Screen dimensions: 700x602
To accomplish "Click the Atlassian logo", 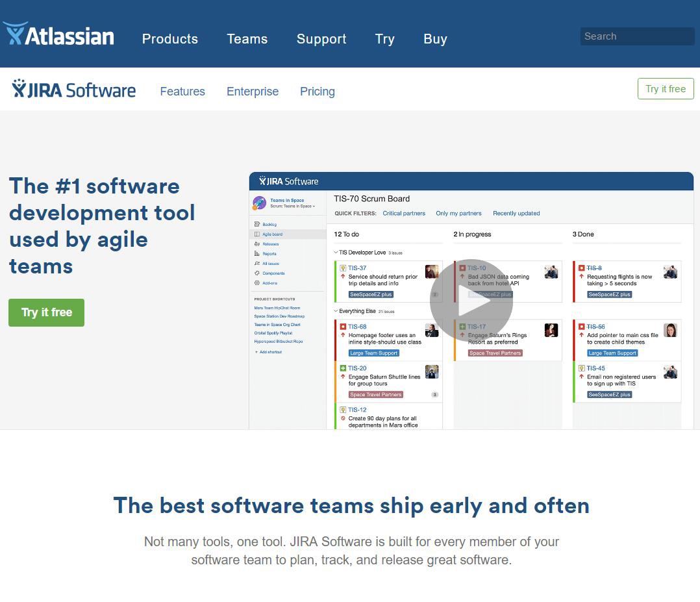I will (x=58, y=35).
